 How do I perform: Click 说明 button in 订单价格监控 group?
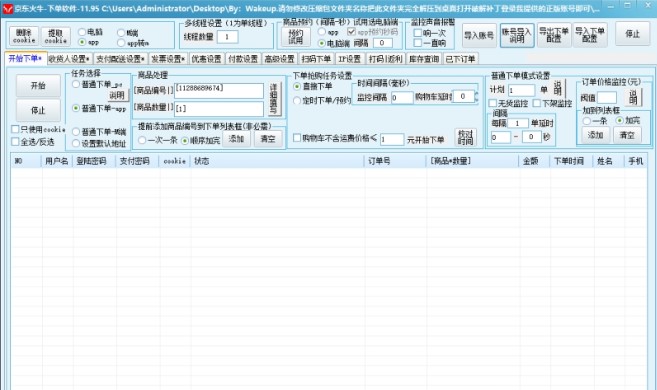coord(633,97)
